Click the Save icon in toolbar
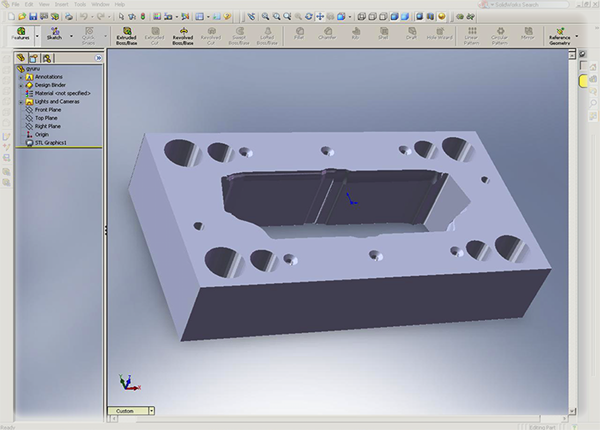 35,17
